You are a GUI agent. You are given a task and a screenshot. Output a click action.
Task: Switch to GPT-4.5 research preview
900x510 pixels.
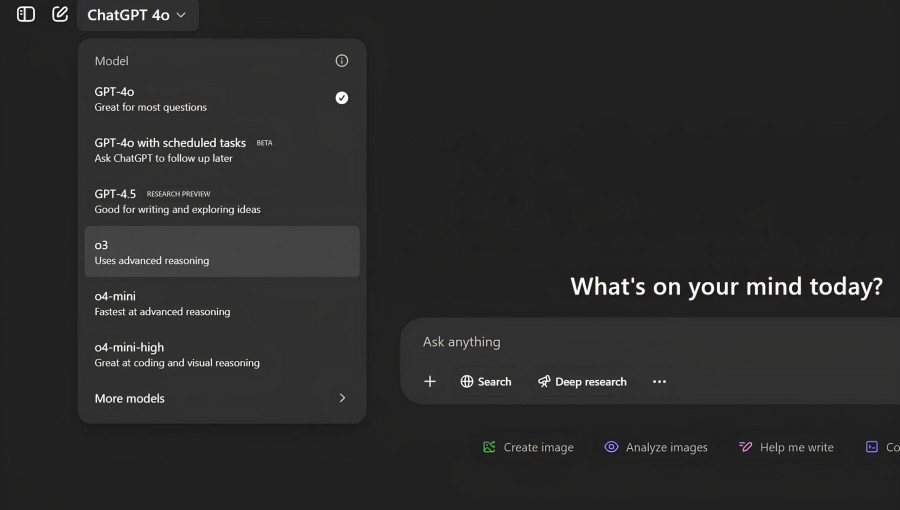click(x=222, y=201)
